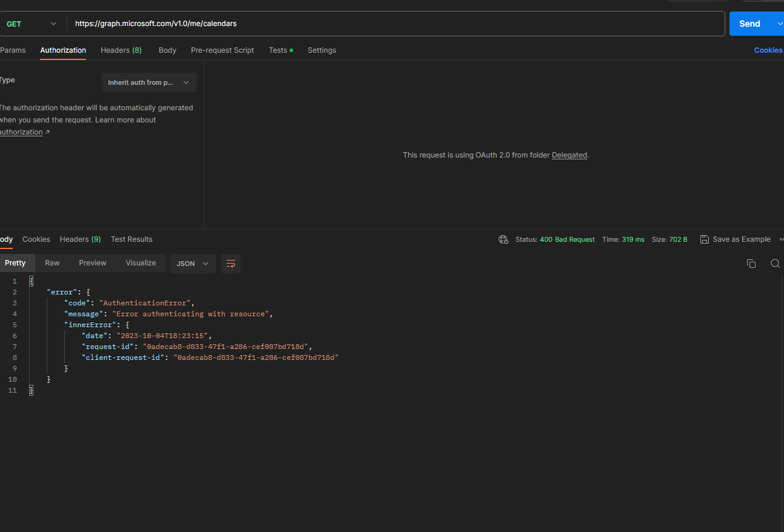Collapse the JSON root on line 1
This screenshot has height=532, width=784.
31,281
